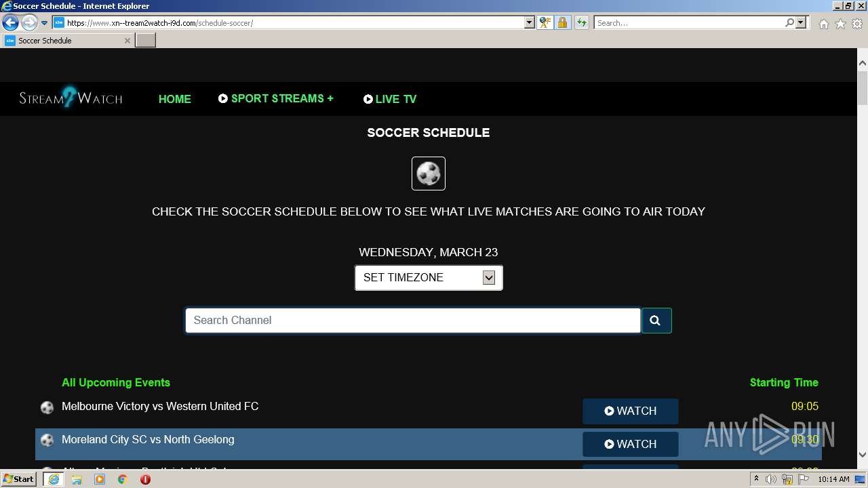The image size is (868, 488).
Task: Click soccer ball icon beside Moreland City
Action: [x=47, y=441]
